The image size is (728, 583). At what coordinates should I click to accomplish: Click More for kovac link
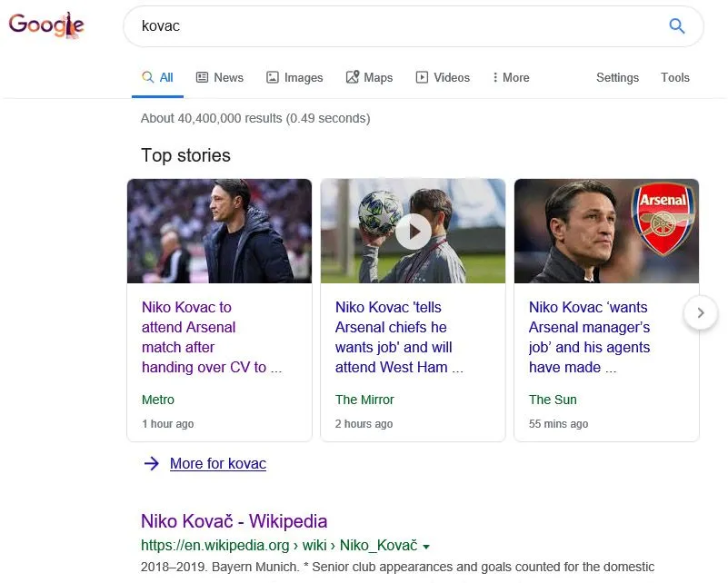[218, 463]
